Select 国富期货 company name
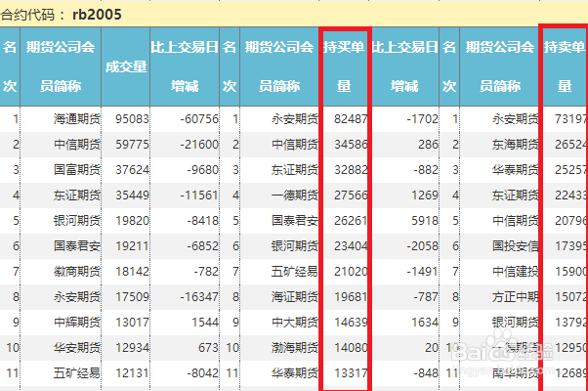The height and width of the screenshot is (391, 588). [x=77, y=170]
